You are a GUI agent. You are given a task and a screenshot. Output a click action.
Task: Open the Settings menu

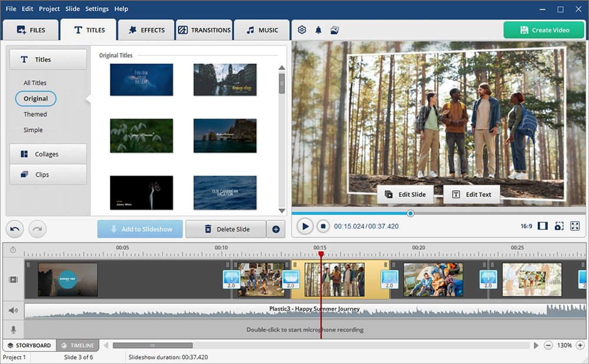tap(97, 9)
